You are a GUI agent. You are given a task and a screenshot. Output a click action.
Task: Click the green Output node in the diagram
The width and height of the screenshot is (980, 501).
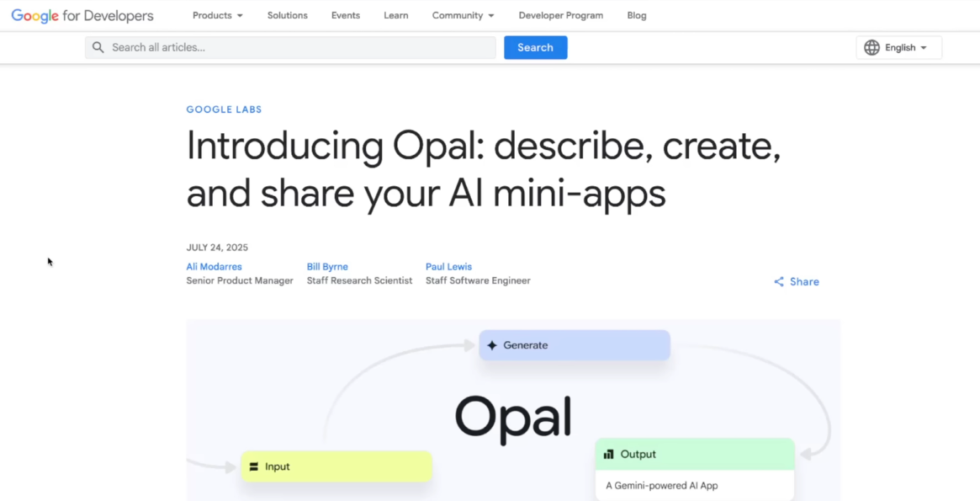[694, 454]
